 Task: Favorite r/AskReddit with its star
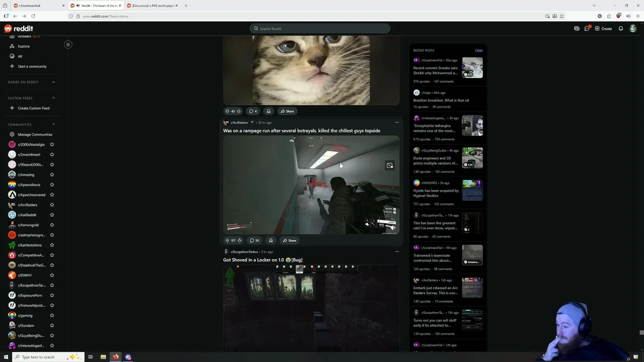click(x=52, y=215)
